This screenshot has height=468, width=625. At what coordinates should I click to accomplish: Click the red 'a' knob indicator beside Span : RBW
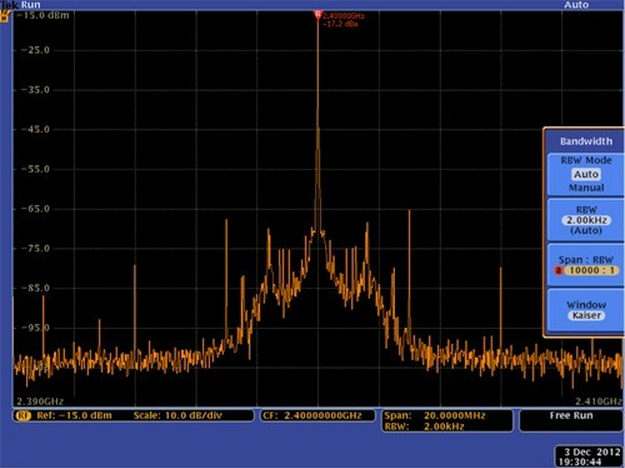[x=558, y=271]
